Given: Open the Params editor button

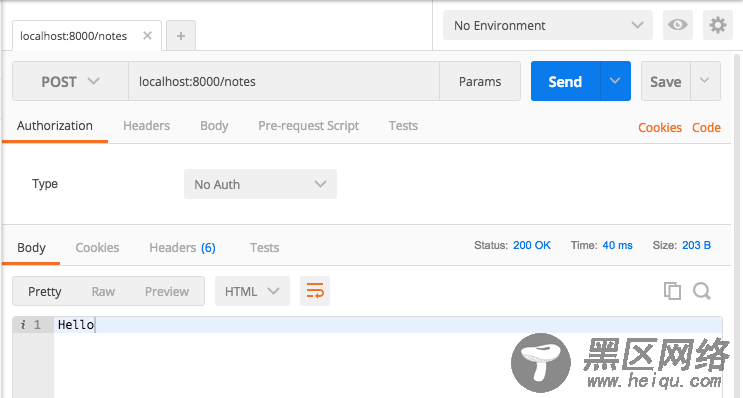Looking at the screenshot, I should (x=480, y=81).
